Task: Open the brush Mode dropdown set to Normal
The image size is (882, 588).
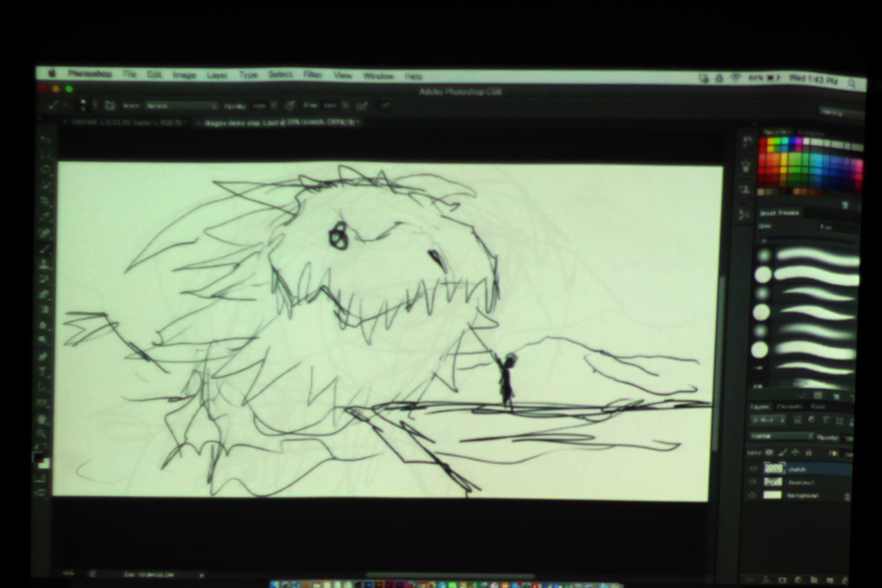Action: pos(181,106)
